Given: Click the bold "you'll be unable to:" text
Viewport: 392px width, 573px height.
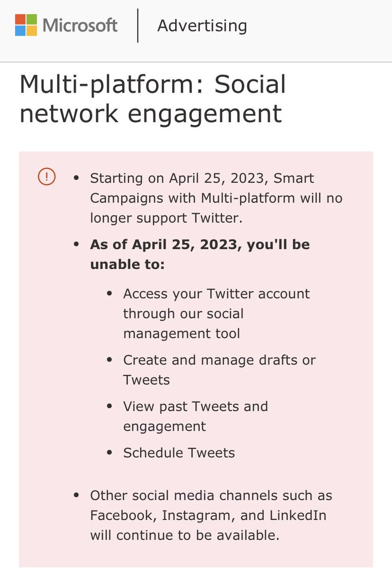Looking at the screenshot, I should point(200,254).
